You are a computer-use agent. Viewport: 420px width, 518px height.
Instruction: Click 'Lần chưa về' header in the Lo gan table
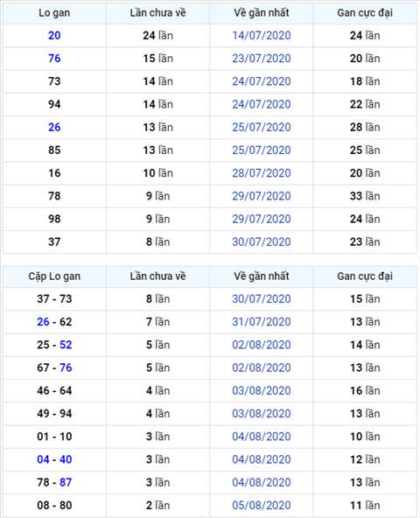pos(157,13)
